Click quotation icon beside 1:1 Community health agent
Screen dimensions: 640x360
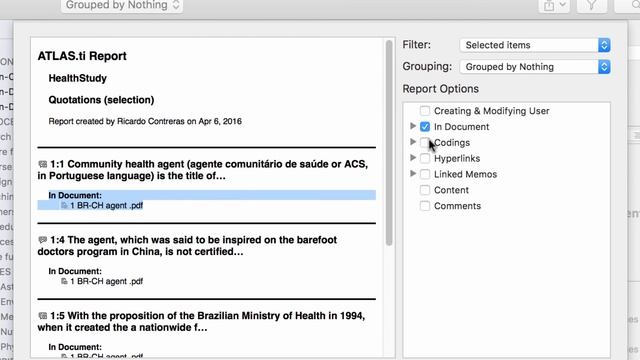42,164
